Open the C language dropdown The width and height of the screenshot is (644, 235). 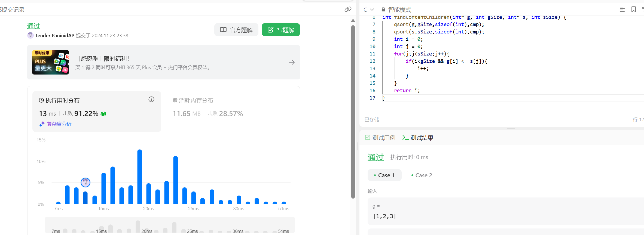tap(369, 10)
